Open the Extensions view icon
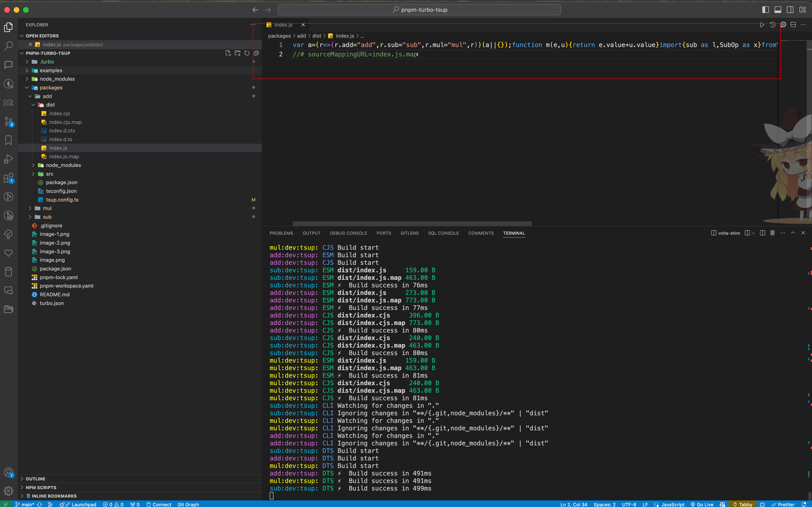The image size is (812, 507). pos(8,178)
